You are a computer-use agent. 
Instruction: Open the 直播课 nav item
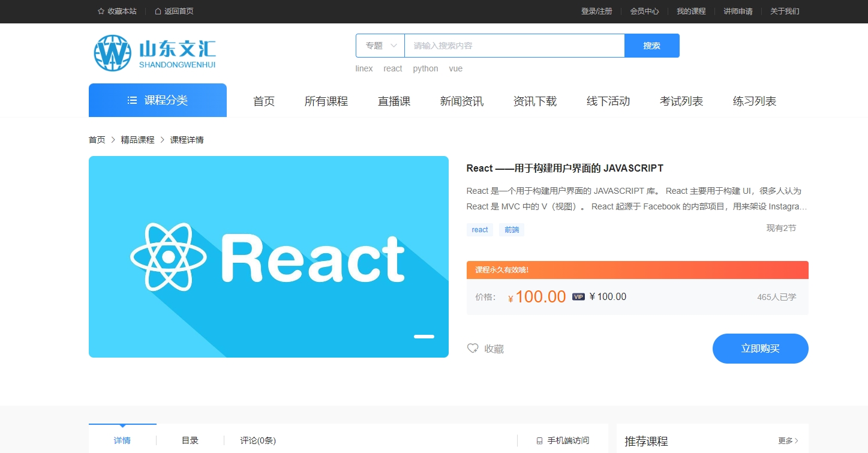point(394,101)
